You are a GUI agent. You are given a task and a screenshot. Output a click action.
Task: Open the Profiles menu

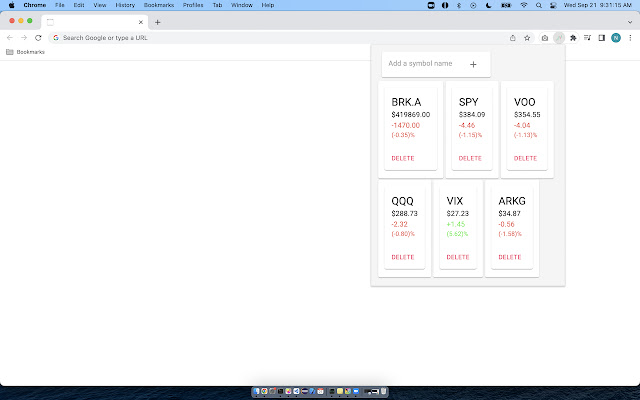[193, 5]
